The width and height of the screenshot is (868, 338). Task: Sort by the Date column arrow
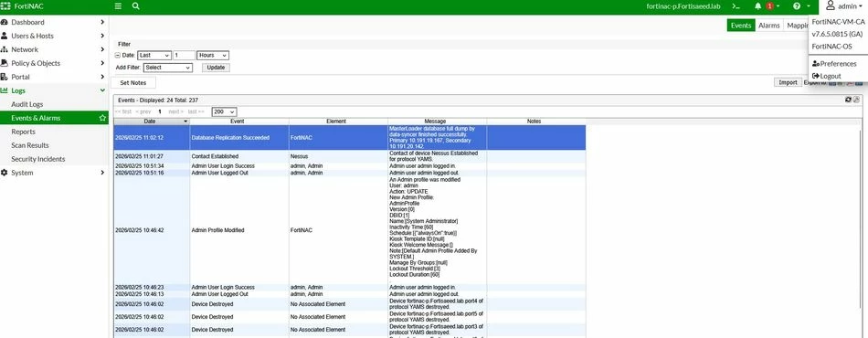(x=185, y=121)
